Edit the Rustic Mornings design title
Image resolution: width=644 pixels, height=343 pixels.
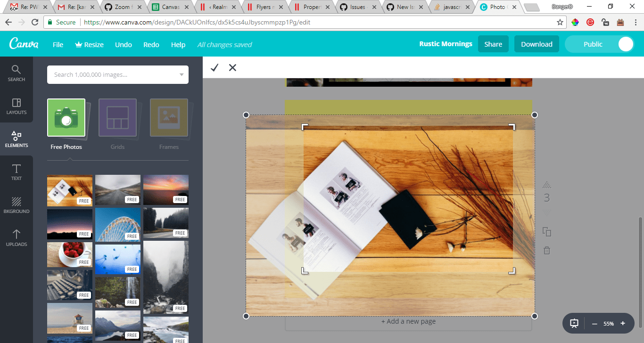pyautogui.click(x=446, y=44)
